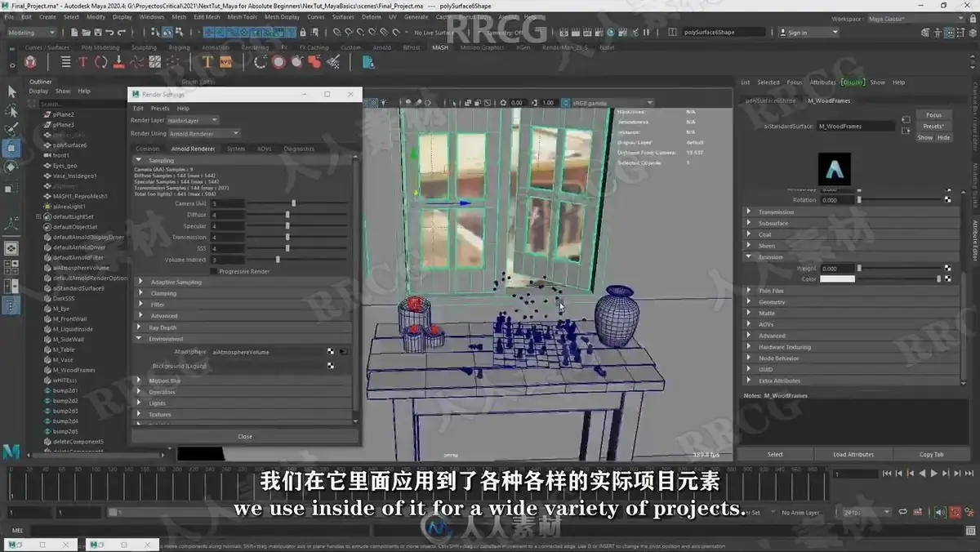The width and height of the screenshot is (980, 552).
Task: Select the Rotate tool in the toolbox
Action: coord(11,167)
